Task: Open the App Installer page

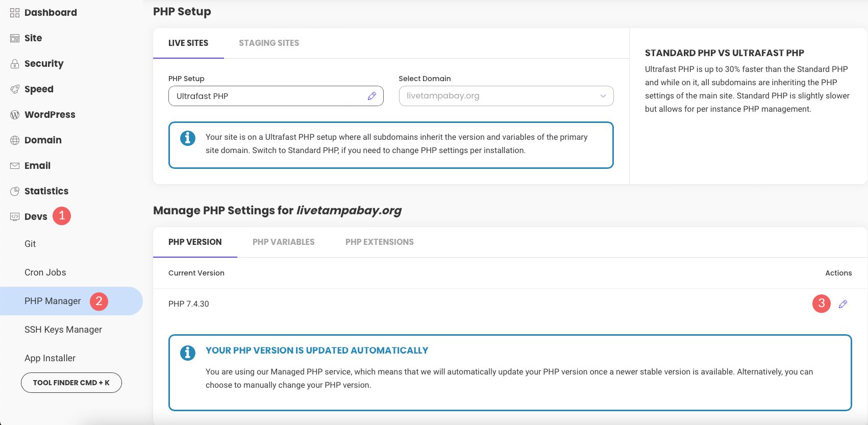Action: tap(50, 358)
